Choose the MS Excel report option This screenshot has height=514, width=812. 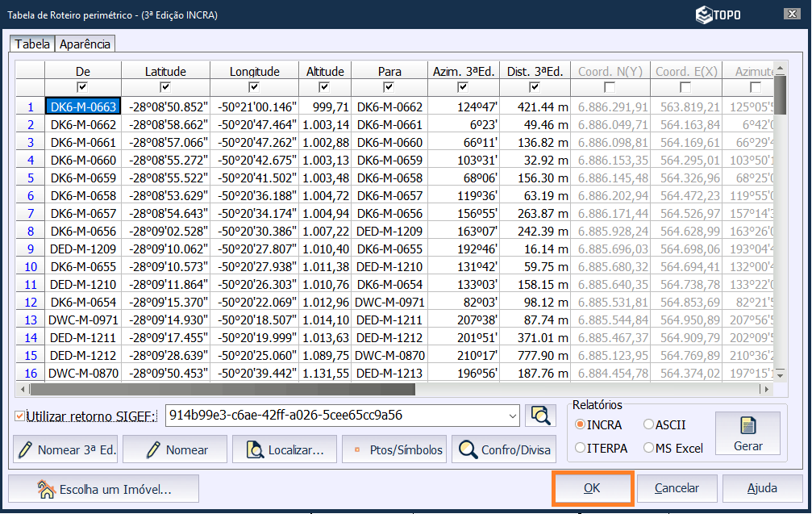tap(649, 448)
